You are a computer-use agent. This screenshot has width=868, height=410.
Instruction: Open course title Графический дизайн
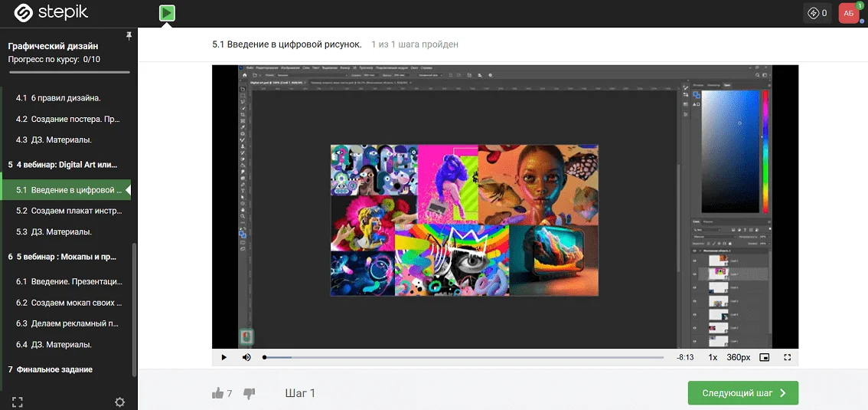pos(53,46)
